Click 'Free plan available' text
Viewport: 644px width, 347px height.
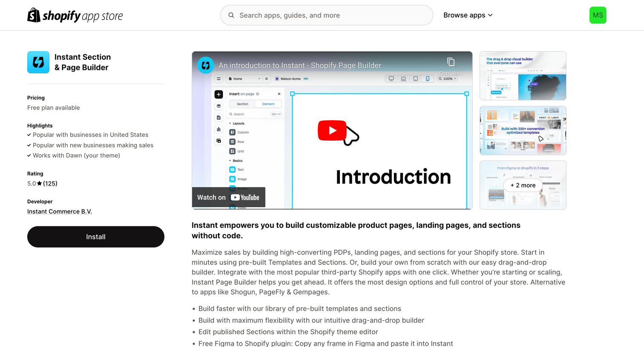pos(54,108)
